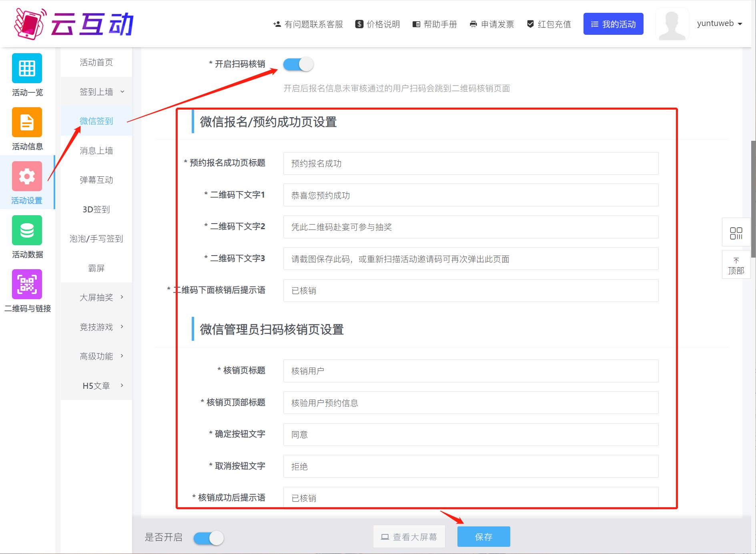
Task: Click the 预约报名成功页标题 input field
Action: pyautogui.click(x=471, y=163)
